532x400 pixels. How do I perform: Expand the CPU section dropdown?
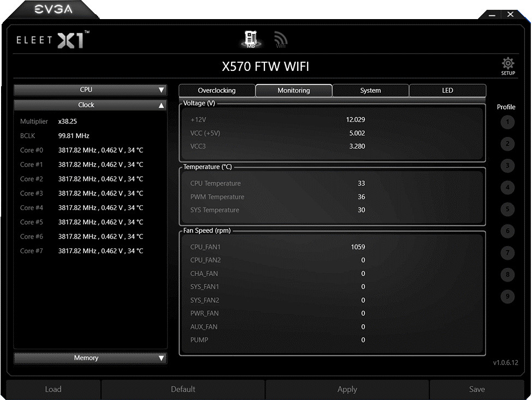point(90,90)
